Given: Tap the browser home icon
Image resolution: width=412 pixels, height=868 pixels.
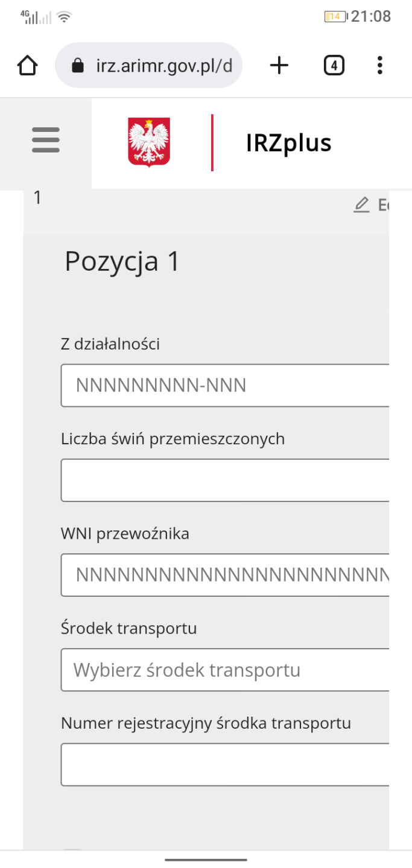Looking at the screenshot, I should coord(28,65).
